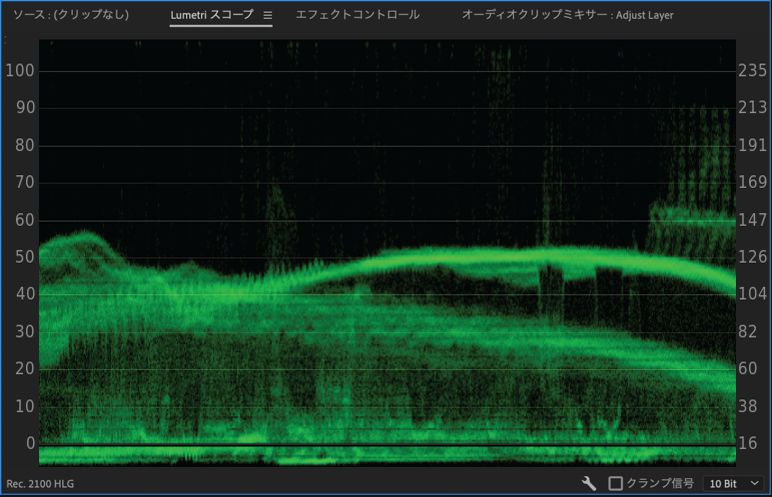Screen dimensions: 772x497
Task: Click the 60 label on left scale
Action: (25, 220)
